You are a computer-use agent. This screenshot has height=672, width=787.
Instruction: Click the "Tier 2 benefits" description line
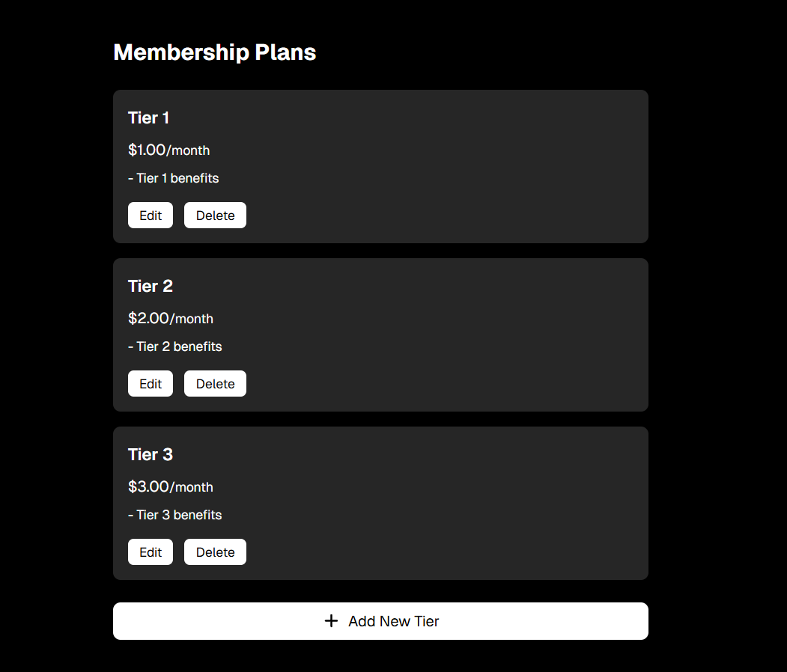coord(175,346)
